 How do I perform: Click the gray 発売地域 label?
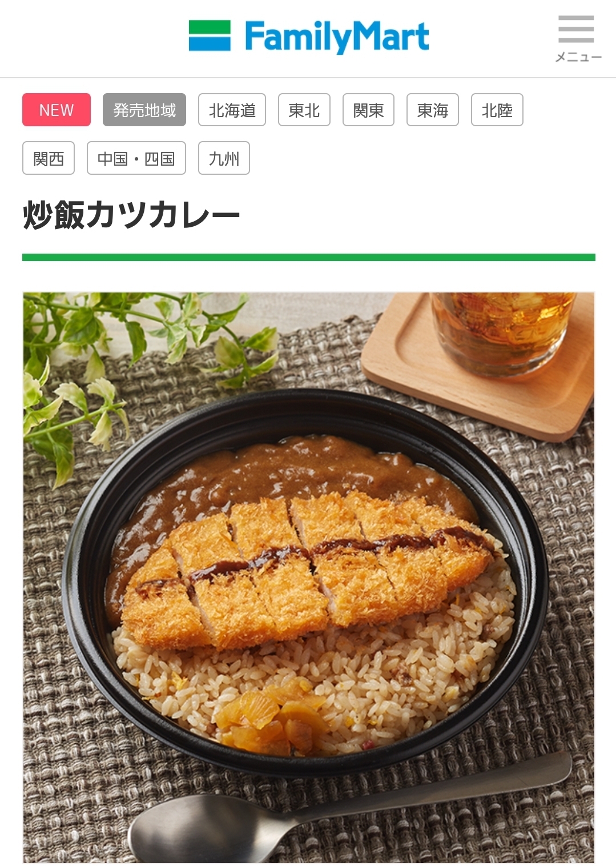pos(144,110)
